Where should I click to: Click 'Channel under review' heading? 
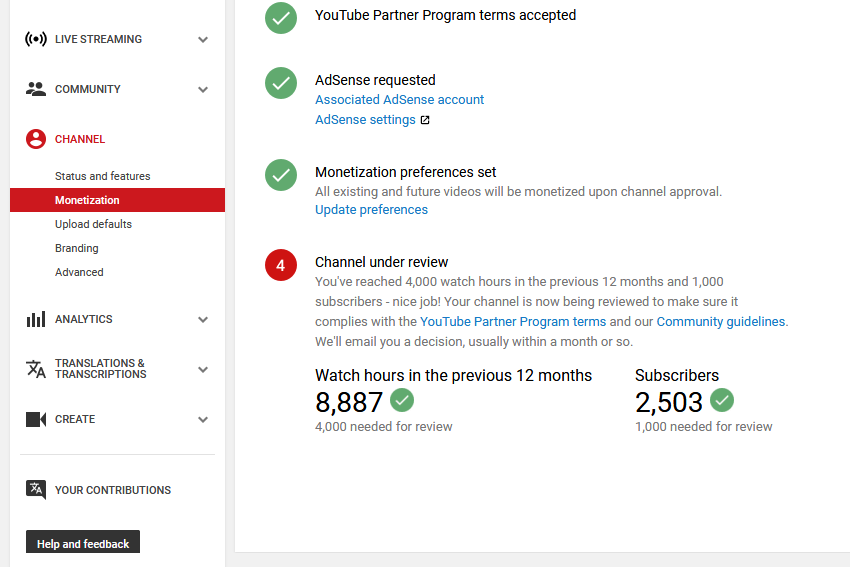point(382,262)
